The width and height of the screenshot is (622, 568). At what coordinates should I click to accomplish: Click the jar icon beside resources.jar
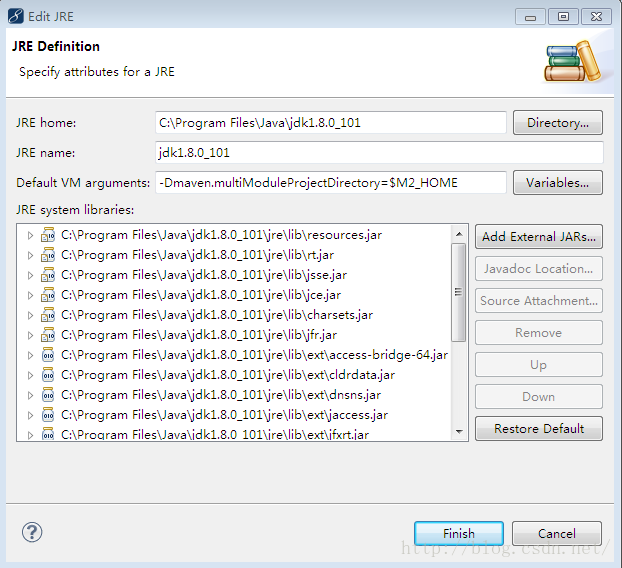click(48, 235)
